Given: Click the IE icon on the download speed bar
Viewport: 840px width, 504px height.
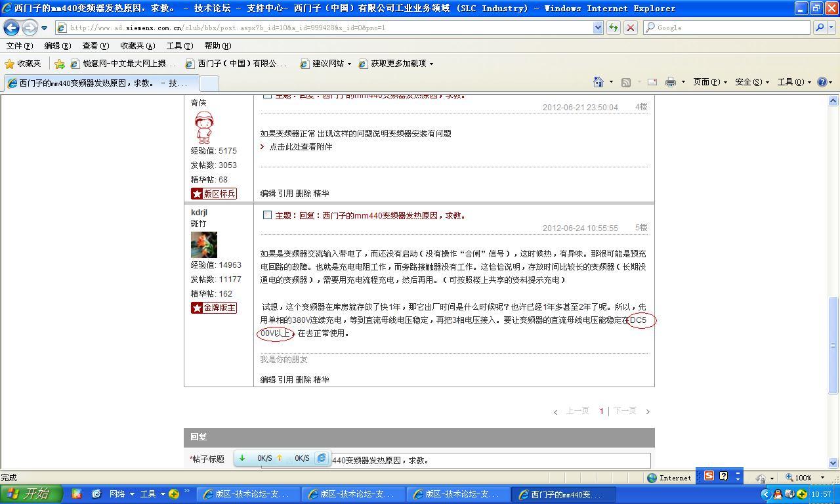Looking at the screenshot, I should tap(322, 458).
